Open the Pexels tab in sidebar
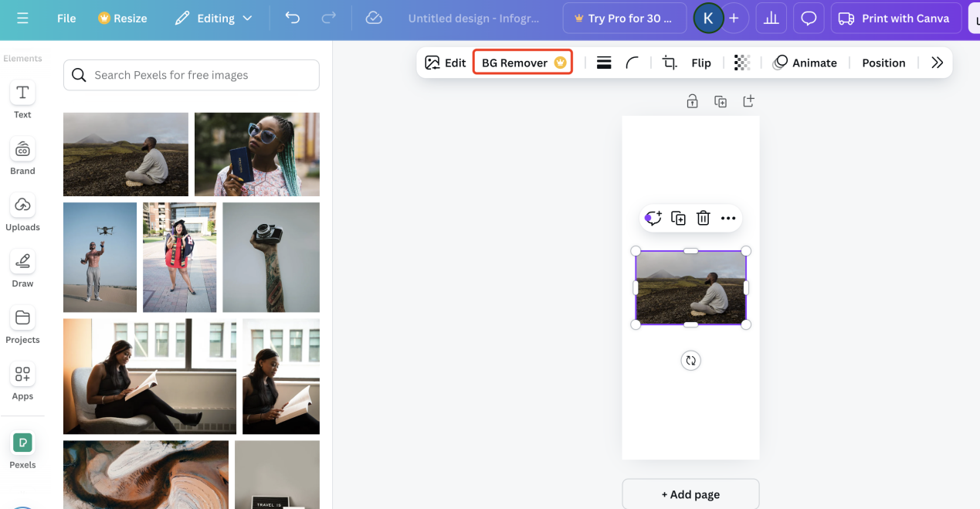The width and height of the screenshot is (980, 509). tap(22, 450)
